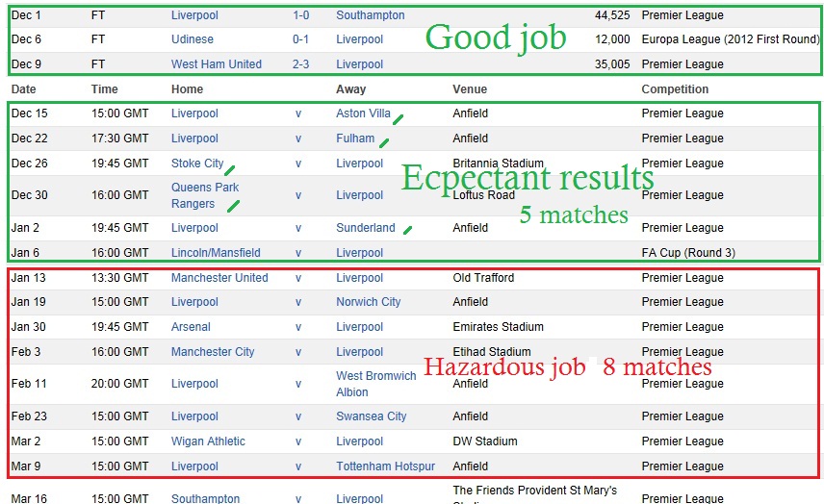The width and height of the screenshot is (824, 504).
Task: Open the Stoke City team link
Action: tap(197, 164)
